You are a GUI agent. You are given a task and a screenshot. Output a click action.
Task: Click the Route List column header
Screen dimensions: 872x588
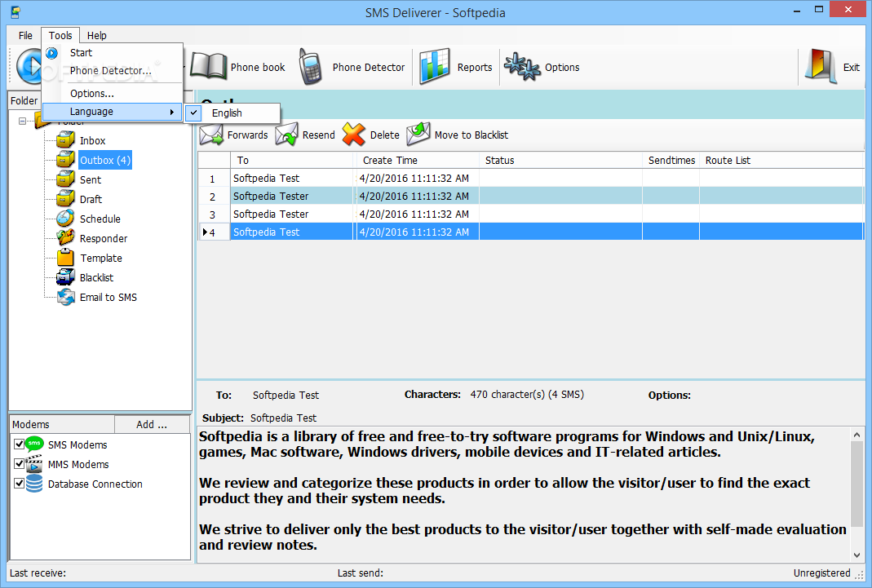781,160
